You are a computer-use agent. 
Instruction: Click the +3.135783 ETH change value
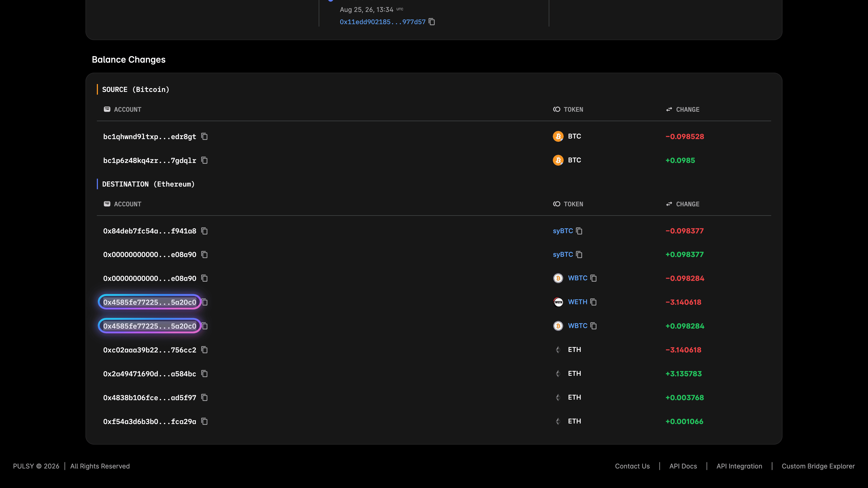coord(683,374)
